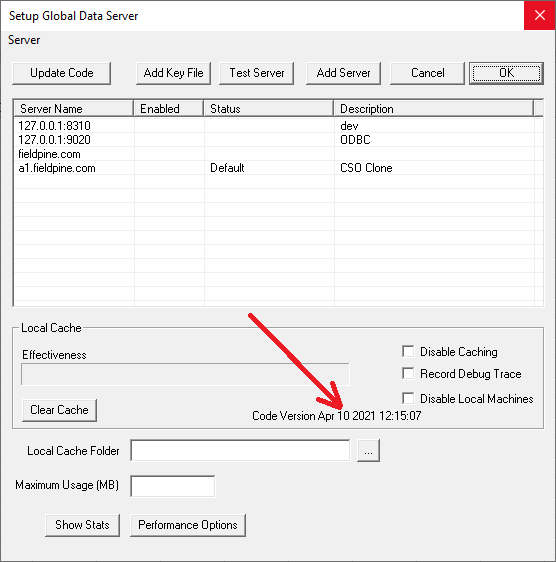Focus the Local Cache Folder text field
Screen dimensions: 556x562
pyautogui.click(x=240, y=451)
